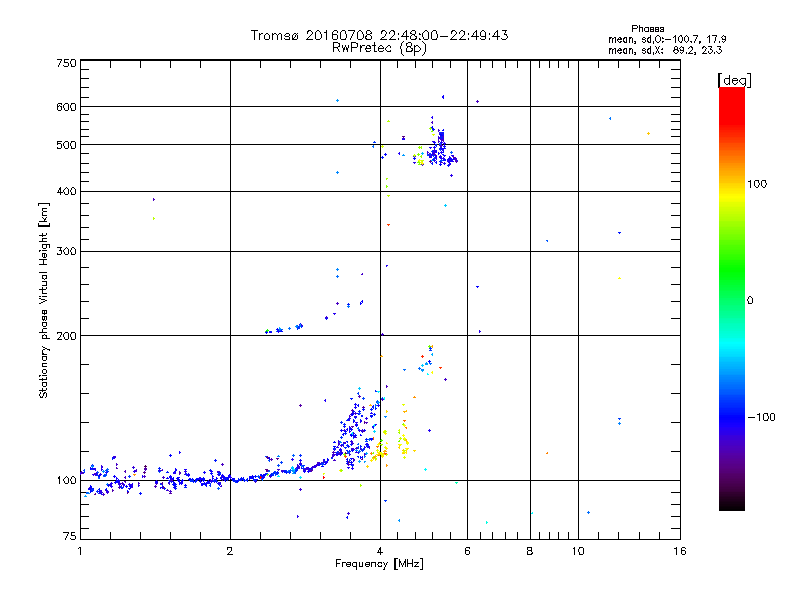
Task: Click the x-axis tick label '10'
Action: 578,551
